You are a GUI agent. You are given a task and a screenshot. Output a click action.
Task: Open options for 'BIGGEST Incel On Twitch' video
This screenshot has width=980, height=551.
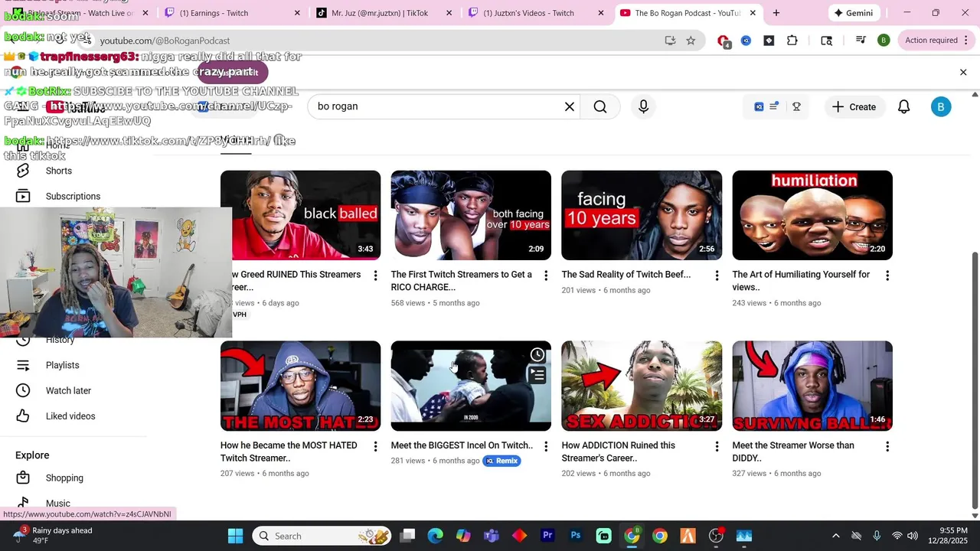(x=546, y=446)
